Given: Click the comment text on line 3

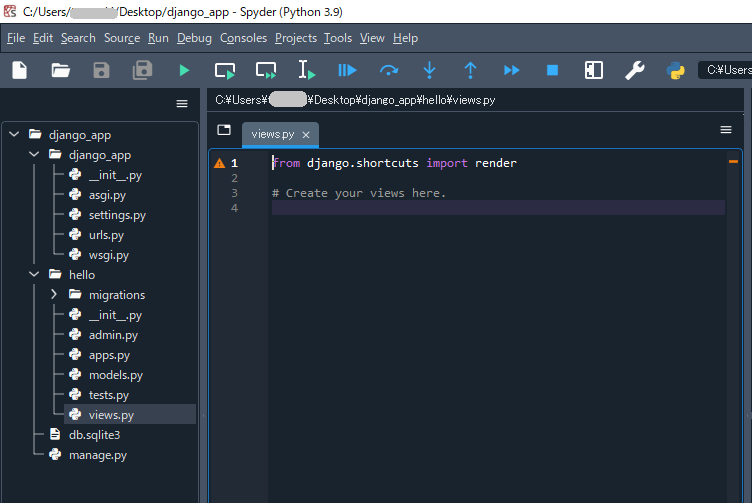Looking at the screenshot, I should [x=359, y=193].
